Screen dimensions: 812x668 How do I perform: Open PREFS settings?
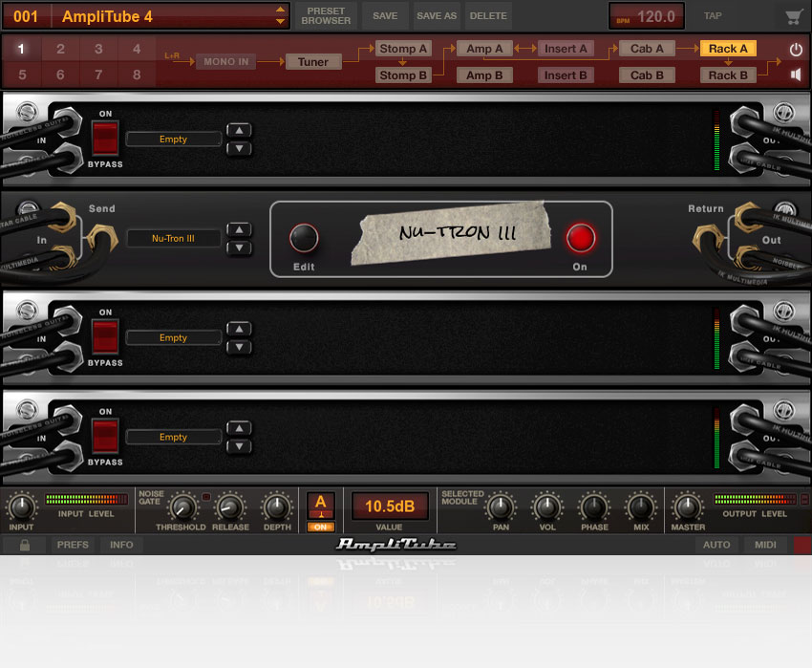(73, 545)
